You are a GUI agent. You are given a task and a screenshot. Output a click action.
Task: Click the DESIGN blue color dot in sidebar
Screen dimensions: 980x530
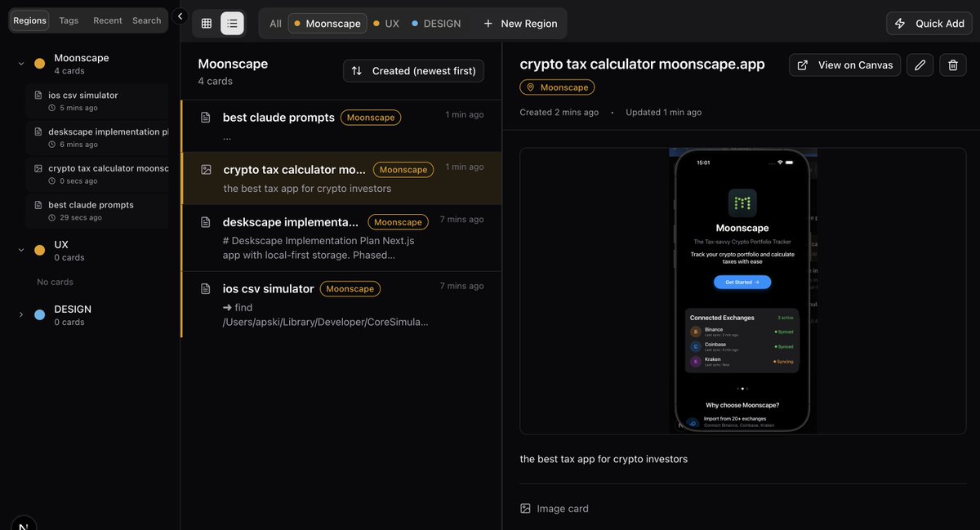tap(39, 314)
